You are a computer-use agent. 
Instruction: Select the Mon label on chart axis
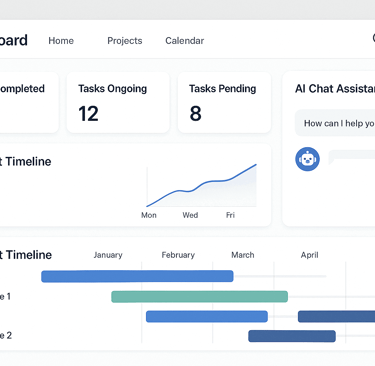pos(149,215)
